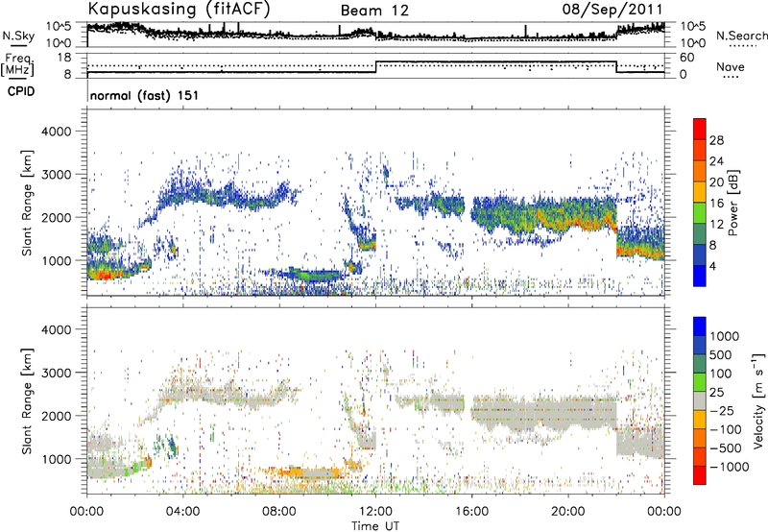
Task: Click the "16" power color bar label
Action: [x=716, y=204]
